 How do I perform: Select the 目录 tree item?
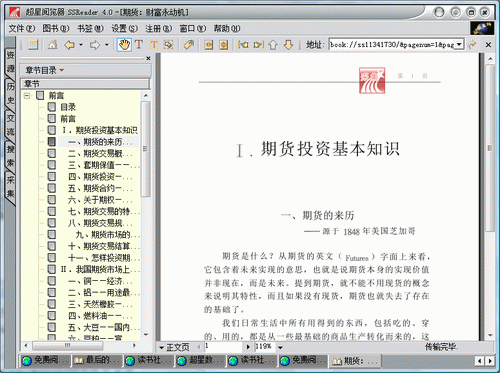[x=68, y=107]
